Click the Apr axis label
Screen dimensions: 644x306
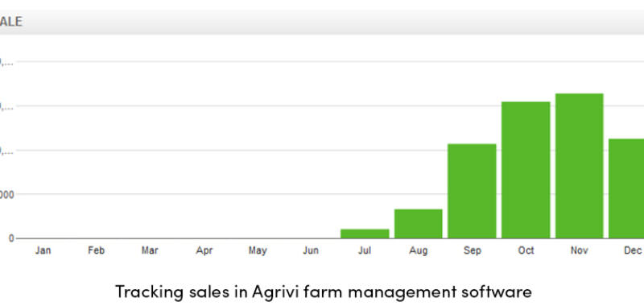pos(204,250)
